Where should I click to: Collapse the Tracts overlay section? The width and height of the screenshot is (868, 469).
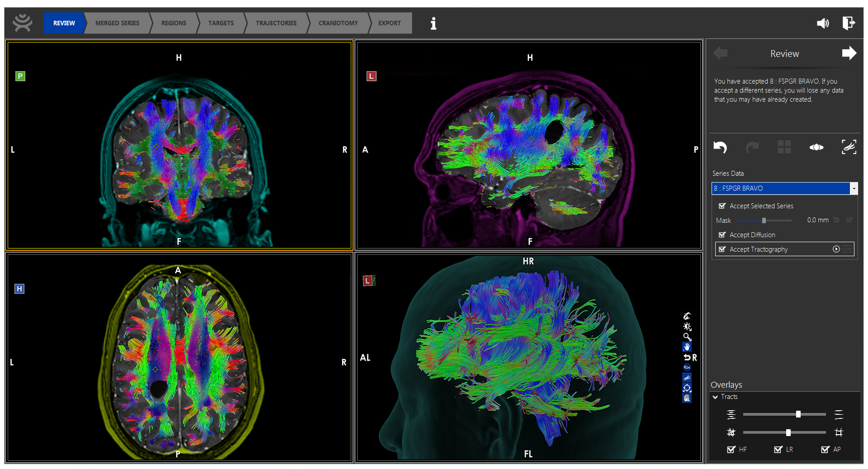[x=715, y=397]
